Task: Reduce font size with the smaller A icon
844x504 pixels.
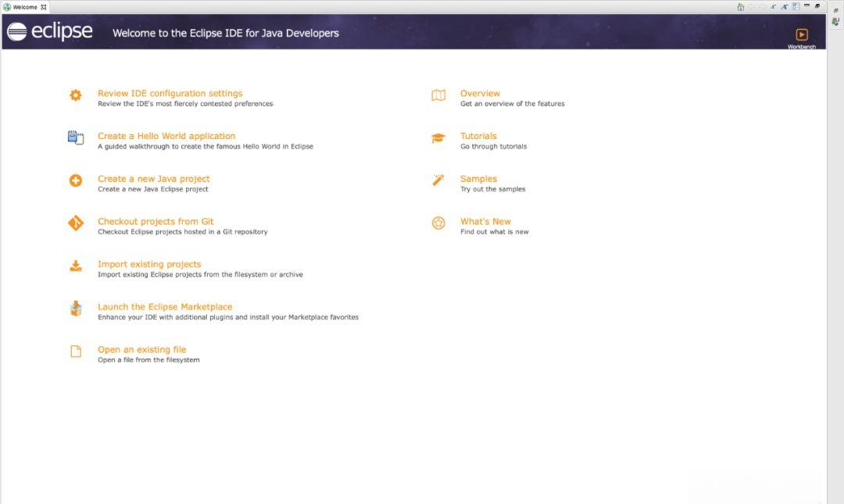Action: 773,6
